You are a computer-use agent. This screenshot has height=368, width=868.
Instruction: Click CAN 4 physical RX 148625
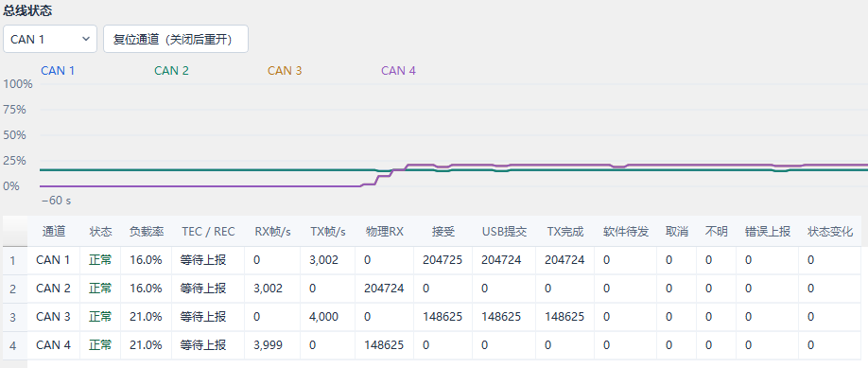(x=384, y=345)
